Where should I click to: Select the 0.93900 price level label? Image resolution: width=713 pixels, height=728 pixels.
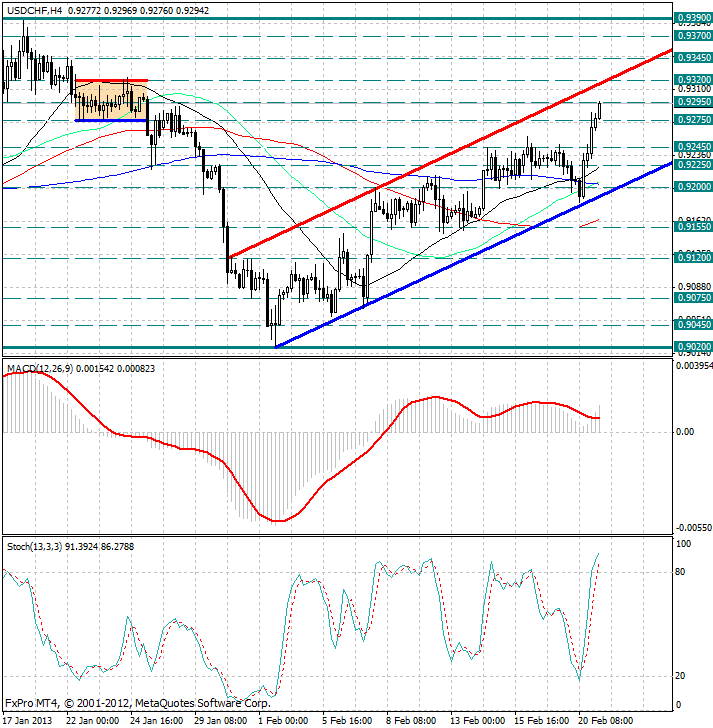(694, 18)
